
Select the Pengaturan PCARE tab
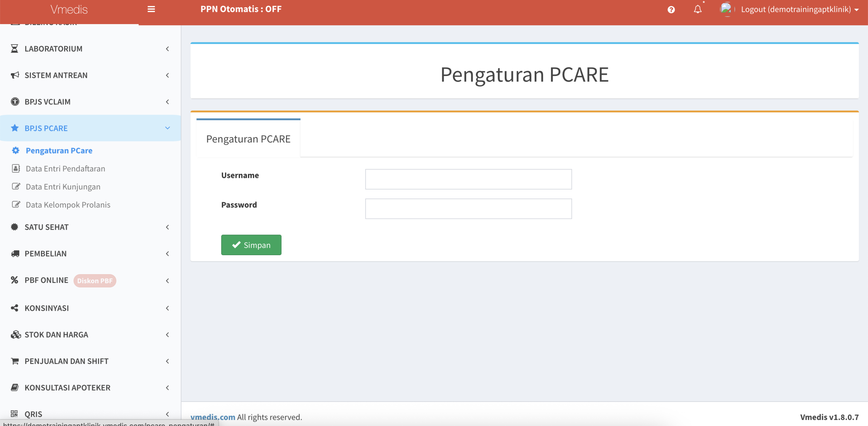click(x=248, y=139)
